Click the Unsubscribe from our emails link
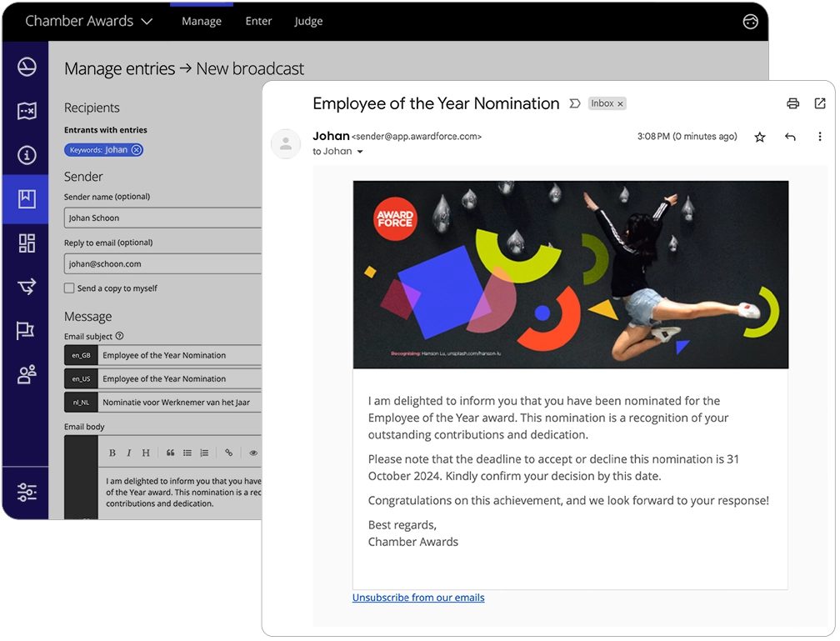840x641 pixels. point(418,598)
